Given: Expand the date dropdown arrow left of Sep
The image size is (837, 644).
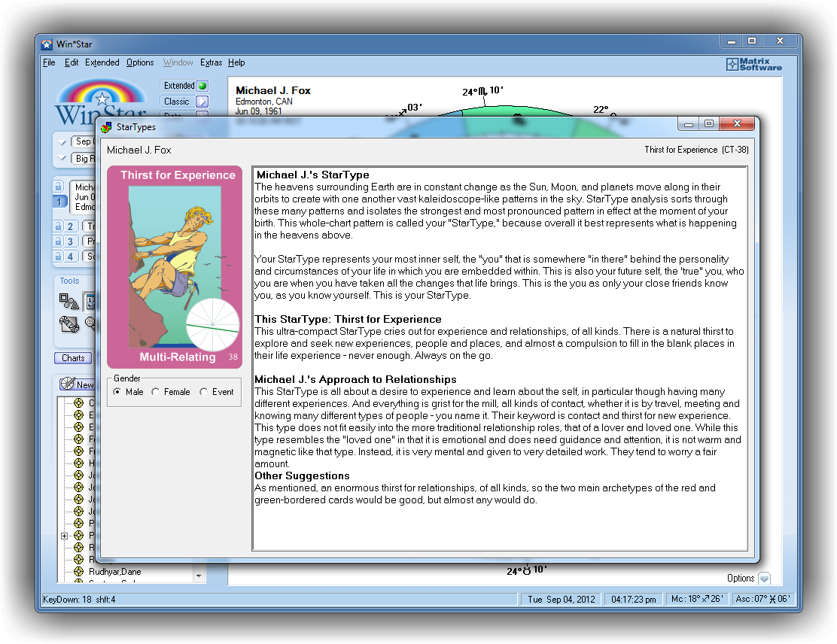Looking at the screenshot, I should 62,141.
